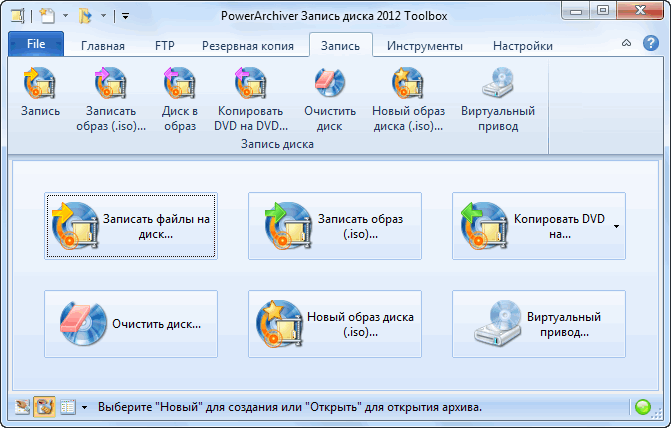Click the status bar hint text
671x428 pixels.
(290, 407)
